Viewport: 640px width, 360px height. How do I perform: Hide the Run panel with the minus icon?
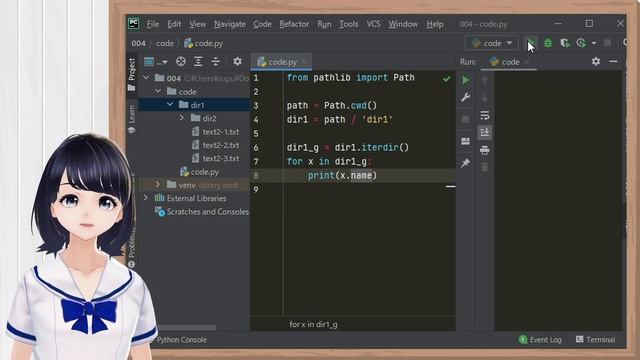pyautogui.click(x=613, y=62)
